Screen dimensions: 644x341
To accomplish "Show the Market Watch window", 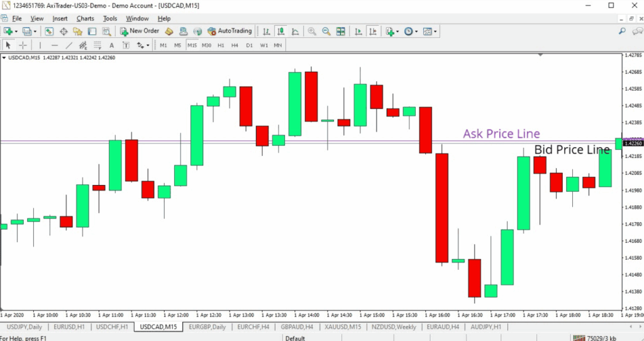I will tap(49, 31).
